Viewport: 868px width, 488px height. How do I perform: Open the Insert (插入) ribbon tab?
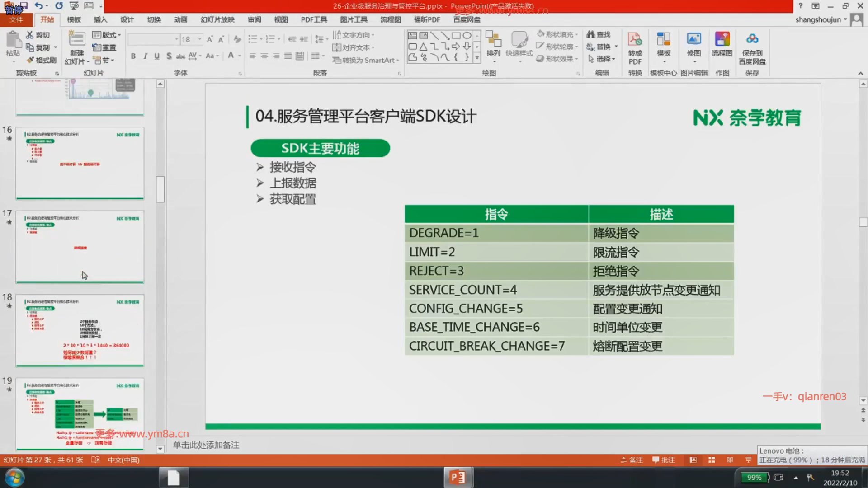click(x=100, y=19)
